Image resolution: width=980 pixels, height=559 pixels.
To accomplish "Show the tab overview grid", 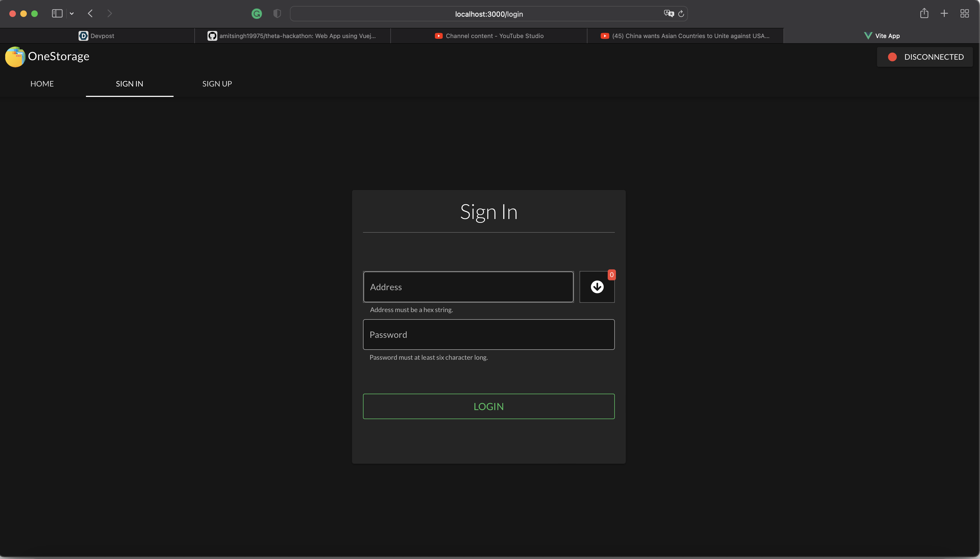I will tap(964, 14).
